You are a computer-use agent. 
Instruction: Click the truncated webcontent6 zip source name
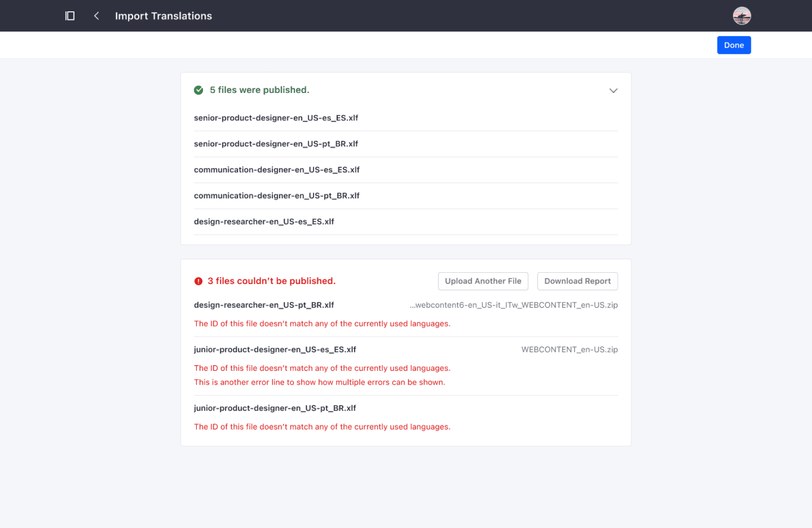[x=513, y=305]
